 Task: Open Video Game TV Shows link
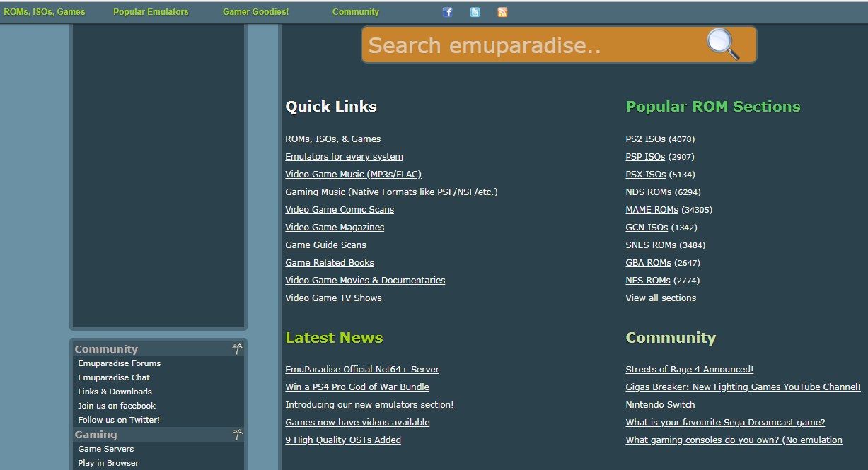click(x=333, y=298)
